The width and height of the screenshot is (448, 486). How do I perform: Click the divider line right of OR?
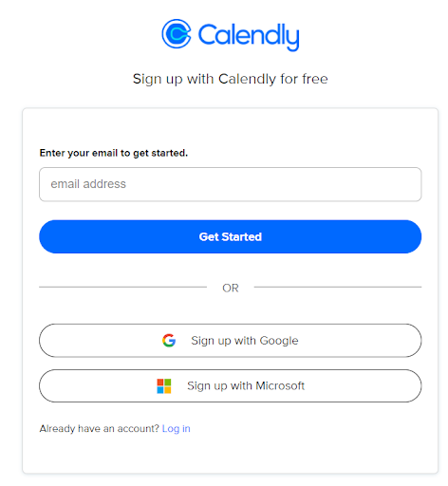pyautogui.click(x=338, y=287)
